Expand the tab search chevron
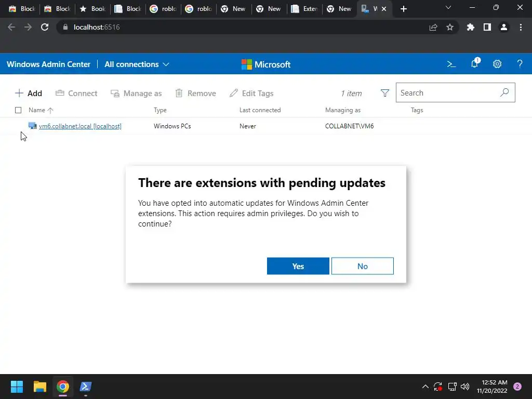This screenshot has width=532, height=399. click(448, 7)
